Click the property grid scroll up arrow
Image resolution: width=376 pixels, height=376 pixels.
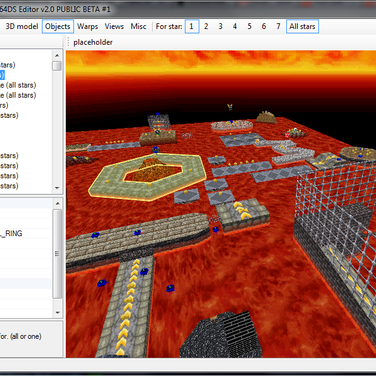point(57,203)
